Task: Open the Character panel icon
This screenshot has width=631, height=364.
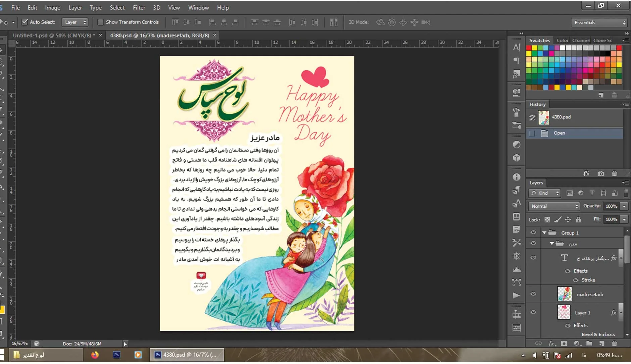Action: pos(517,47)
